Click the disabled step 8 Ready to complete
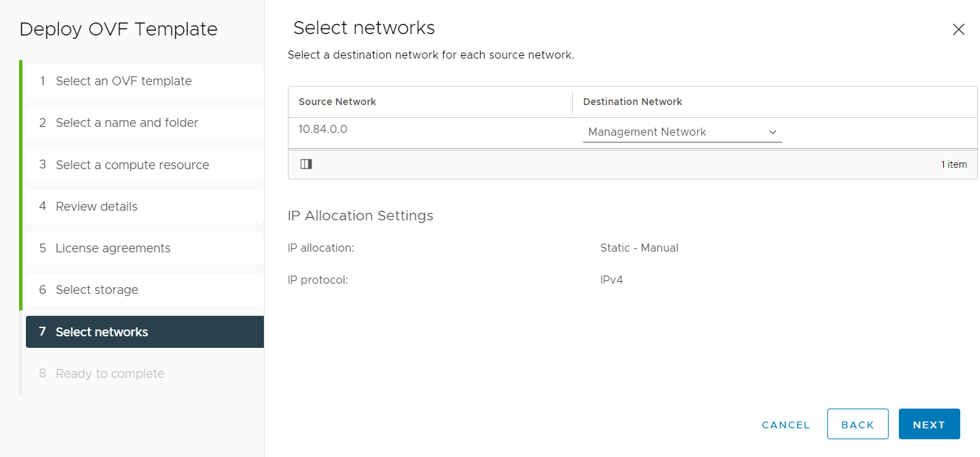The width and height of the screenshot is (980, 457). (x=110, y=374)
